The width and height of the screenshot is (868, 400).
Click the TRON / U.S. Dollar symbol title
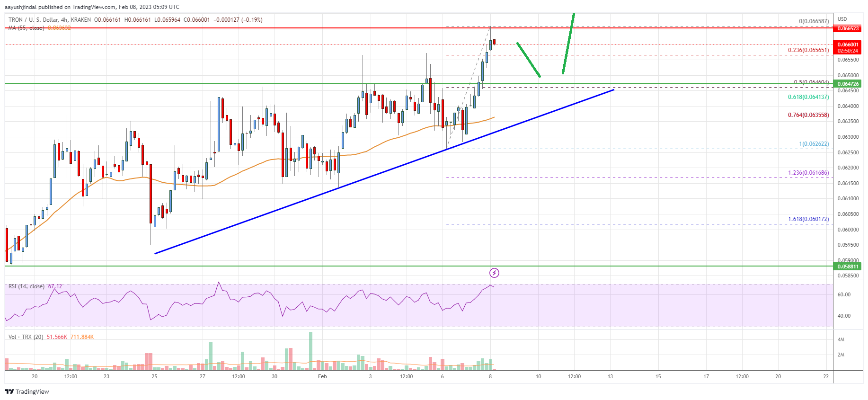point(50,20)
